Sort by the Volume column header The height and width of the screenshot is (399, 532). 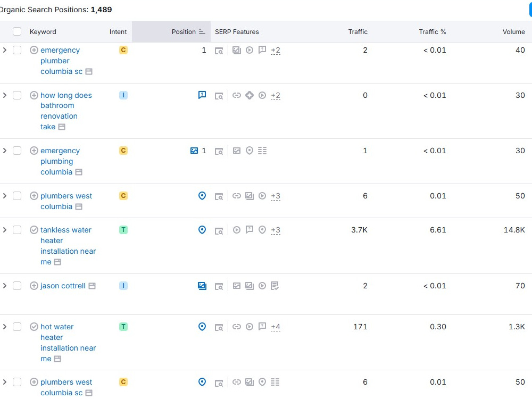pyautogui.click(x=513, y=31)
